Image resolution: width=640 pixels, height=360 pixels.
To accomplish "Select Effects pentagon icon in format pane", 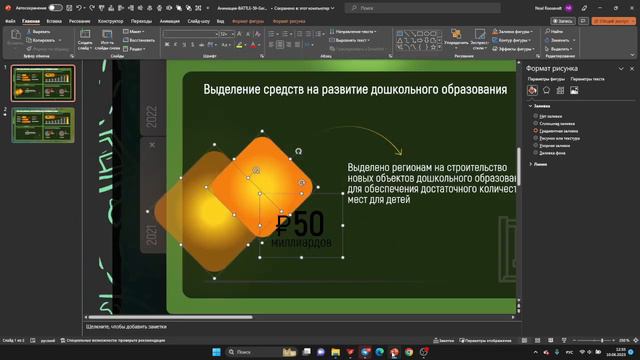I will coord(546,91).
